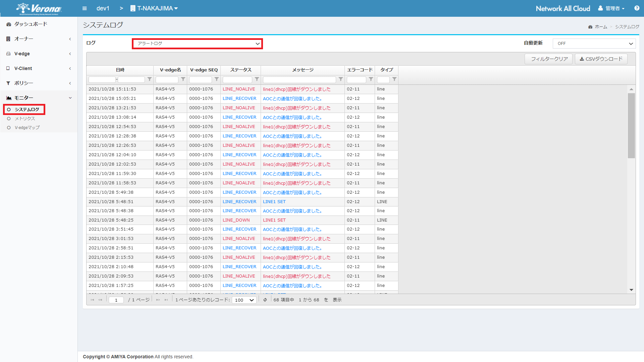Click the message in 12:54:53 row
The image size is (644, 362).
[x=297, y=127]
